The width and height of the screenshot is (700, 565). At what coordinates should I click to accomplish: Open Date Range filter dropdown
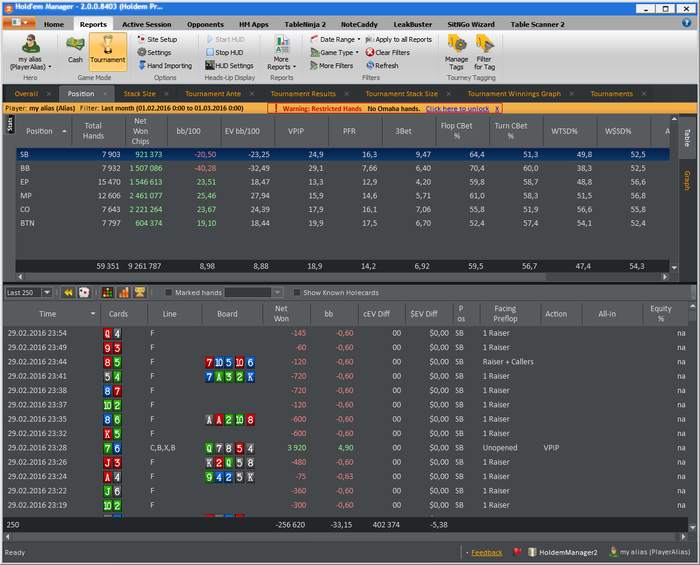335,39
